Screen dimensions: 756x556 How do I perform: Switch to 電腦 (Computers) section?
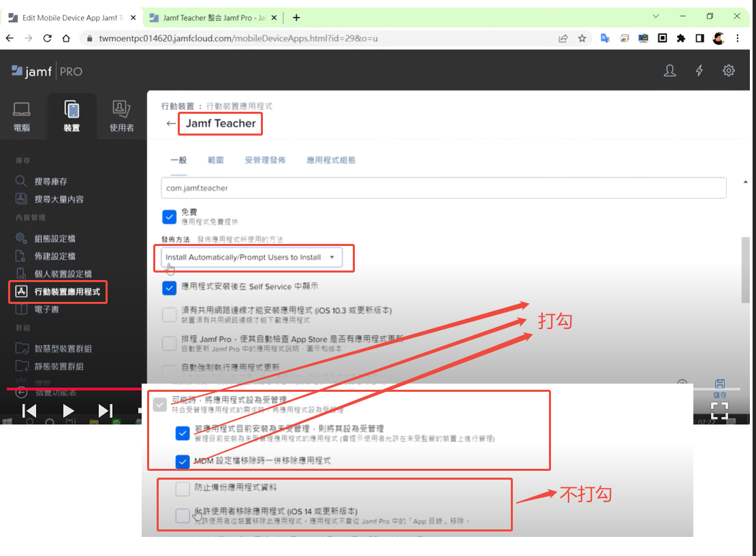[22, 117]
